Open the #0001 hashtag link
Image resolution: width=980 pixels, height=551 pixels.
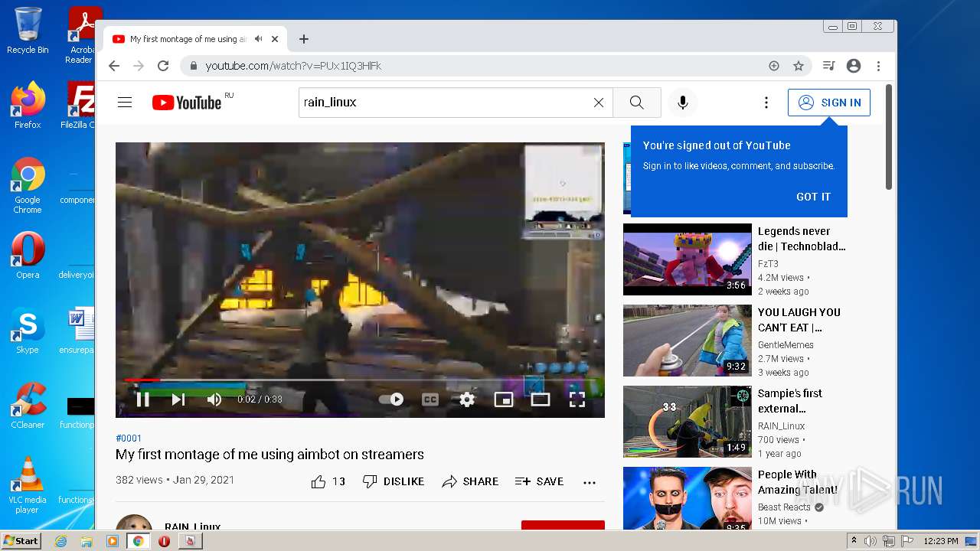(129, 438)
